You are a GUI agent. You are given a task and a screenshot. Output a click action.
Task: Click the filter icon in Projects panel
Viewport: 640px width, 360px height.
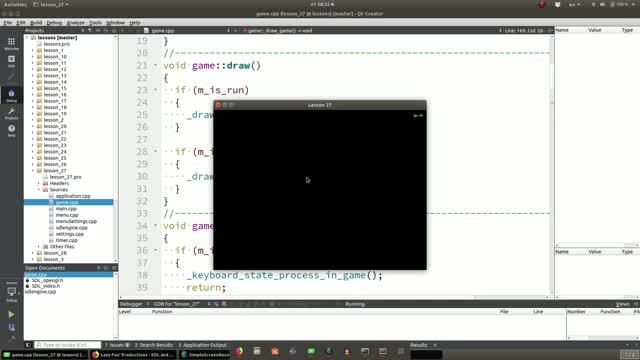tap(89, 30)
